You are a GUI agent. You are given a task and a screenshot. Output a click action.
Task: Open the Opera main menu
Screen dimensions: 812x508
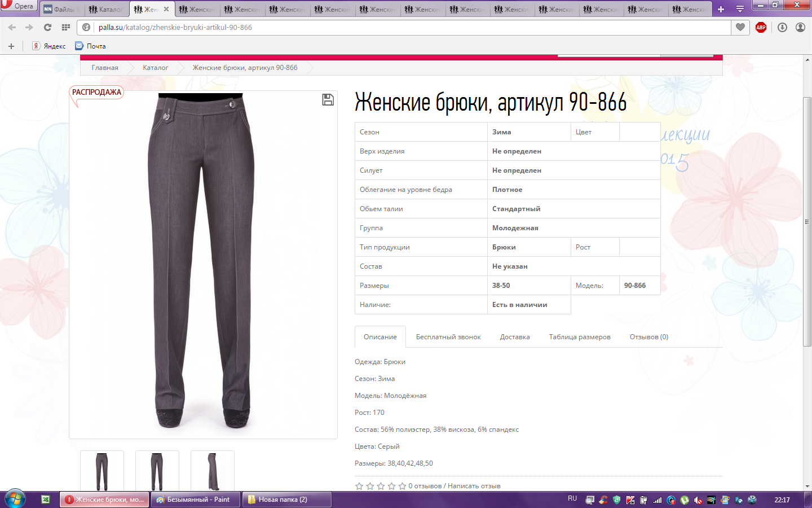pyautogui.click(x=18, y=6)
